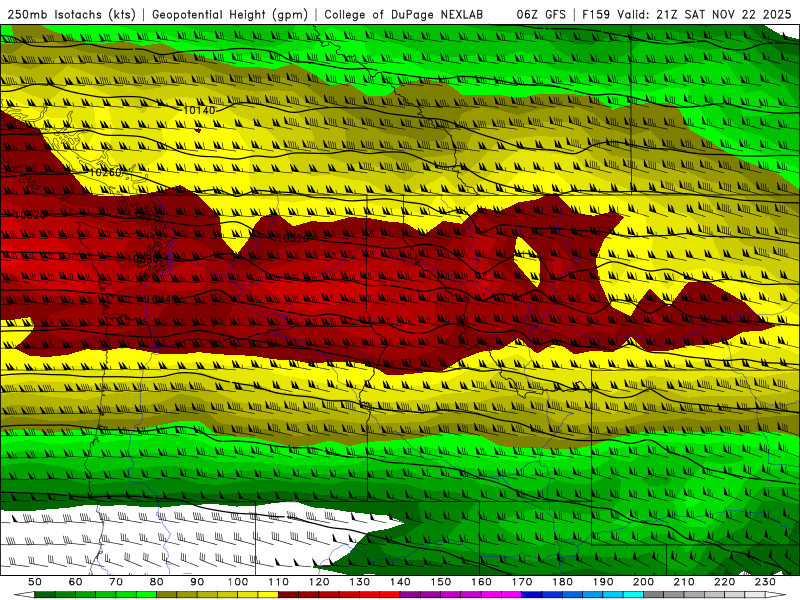Choose the 200 value on the color scale
The height and width of the screenshot is (600, 800).
coord(643,582)
